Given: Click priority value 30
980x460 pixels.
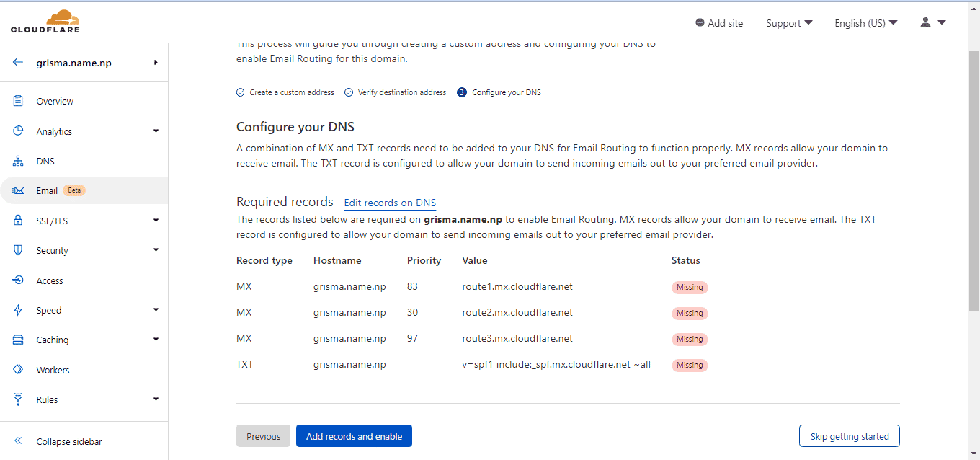Looking at the screenshot, I should [x=412, y=312].
